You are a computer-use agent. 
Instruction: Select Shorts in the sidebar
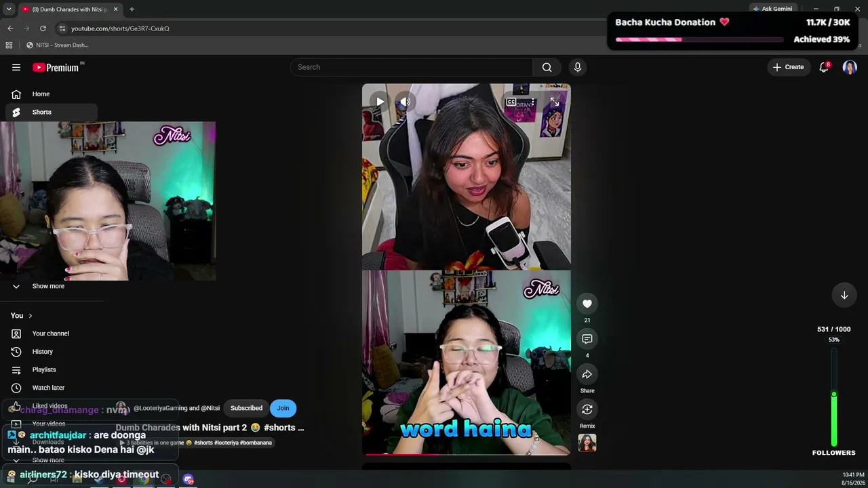pos(52,112)
